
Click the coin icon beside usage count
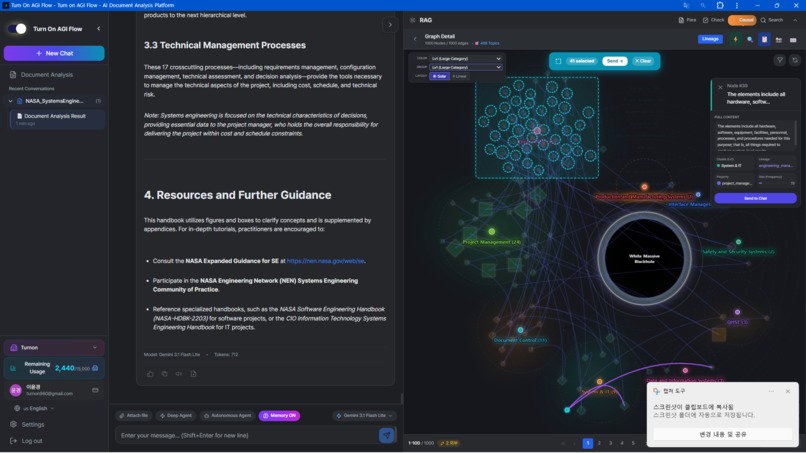(x=95, y=368)
